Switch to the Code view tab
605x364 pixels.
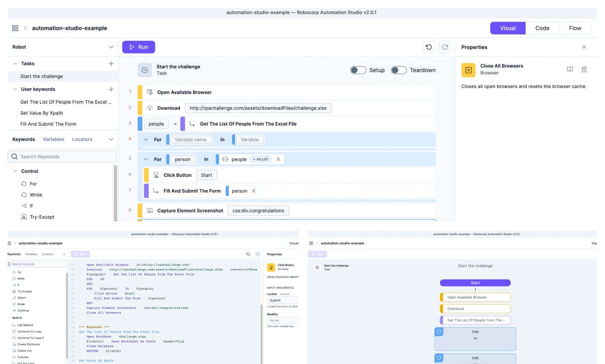click(542, 28)
